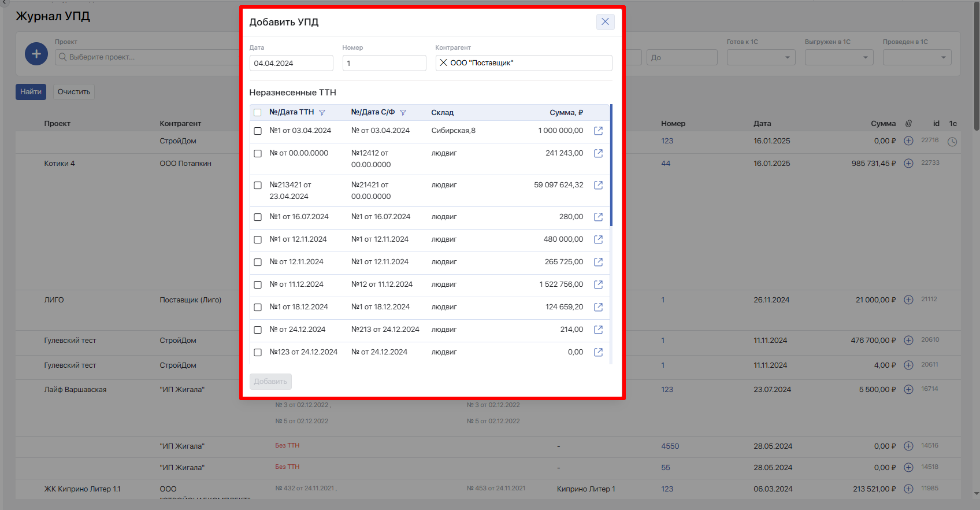Open link icon for 1 522 756,00 row
Image resolution: width=980 pixels, height=510 pixels.
(599, 284)
